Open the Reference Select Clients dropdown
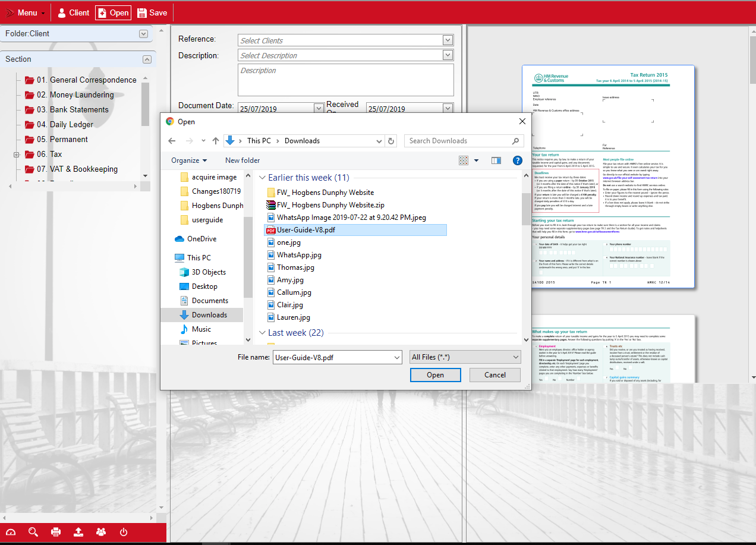Viewport: 756px width, 545px height. 448,40
